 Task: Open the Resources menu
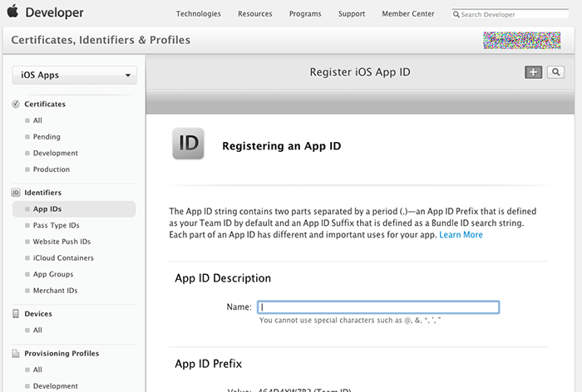254,14
